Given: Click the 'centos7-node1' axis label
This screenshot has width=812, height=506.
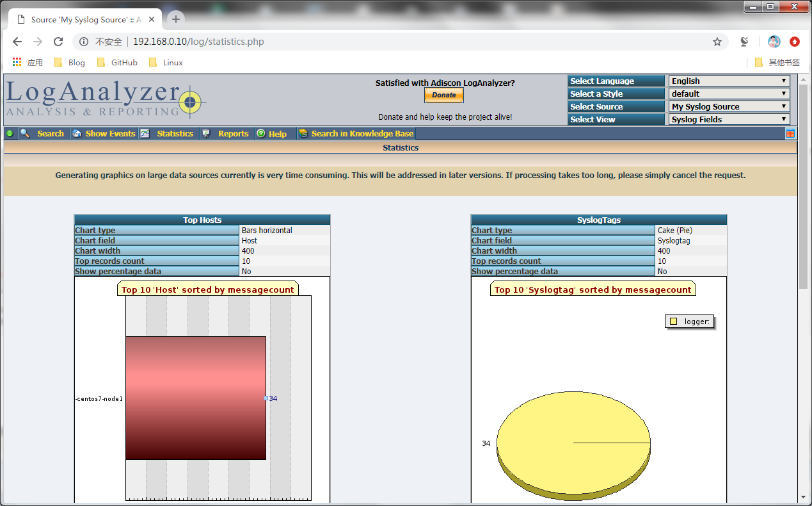Looking at the screenshot, I should [99, 398].
